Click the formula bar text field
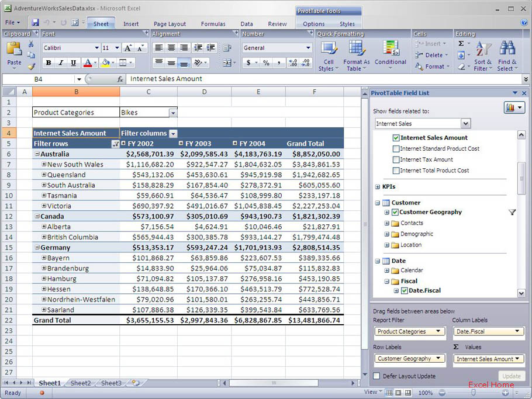 pyautogui.click(x=324, y=79)
